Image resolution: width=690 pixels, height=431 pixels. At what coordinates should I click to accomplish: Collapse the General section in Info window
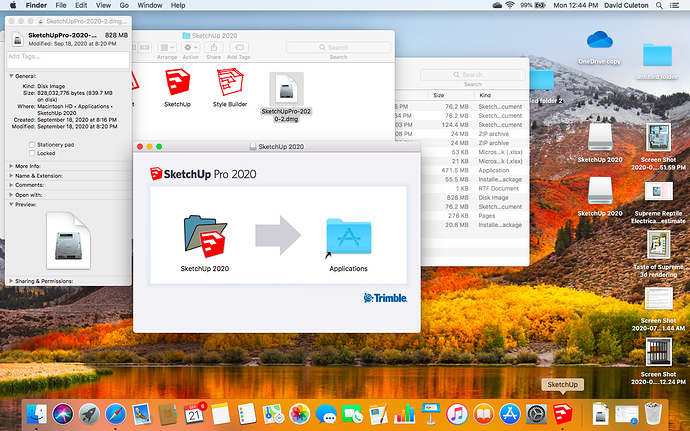[11, 76]
